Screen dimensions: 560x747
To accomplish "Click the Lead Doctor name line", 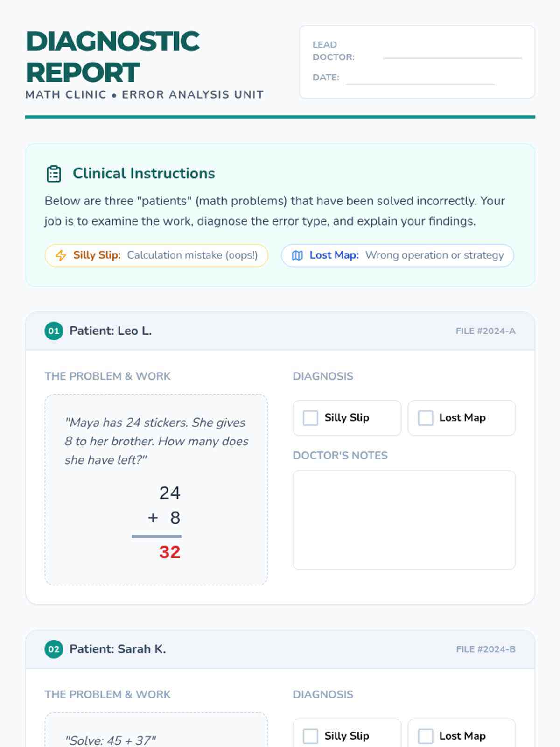I will click(452, 56).
